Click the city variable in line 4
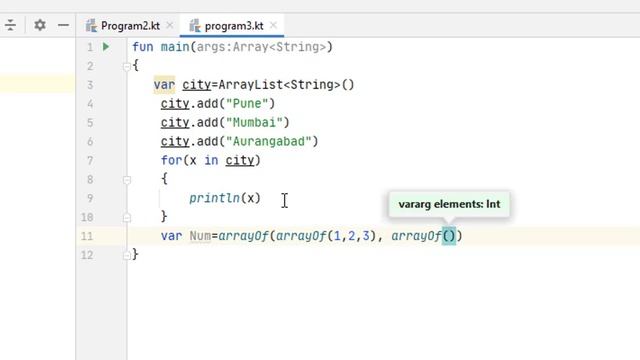The width and height of the screenshot is (640, 360). pos(175,104)
